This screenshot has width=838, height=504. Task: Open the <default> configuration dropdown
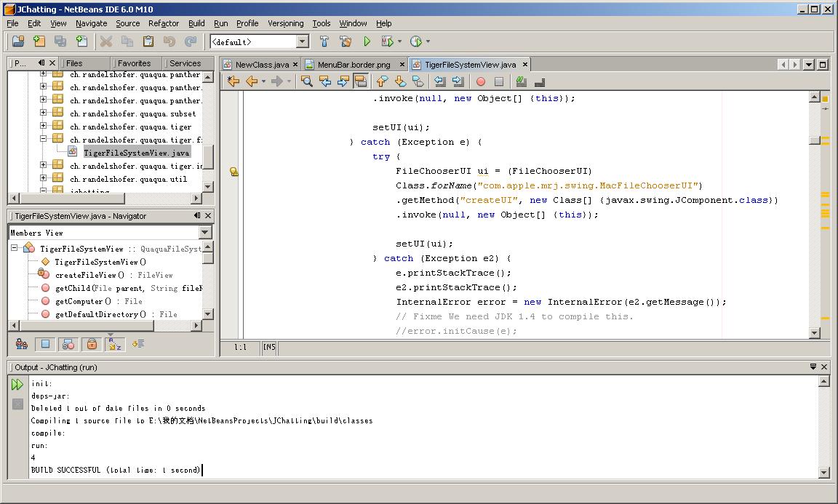[x=303, y=41]
